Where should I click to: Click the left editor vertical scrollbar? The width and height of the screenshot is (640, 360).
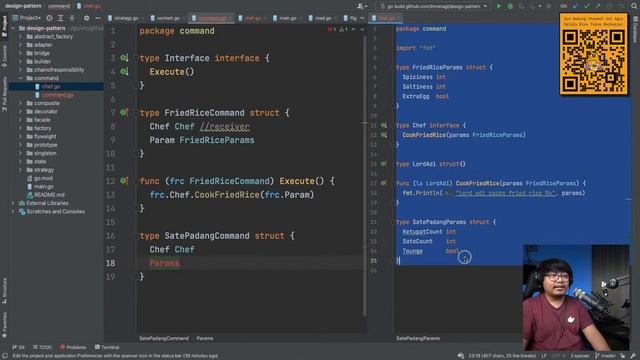(364, 176)
